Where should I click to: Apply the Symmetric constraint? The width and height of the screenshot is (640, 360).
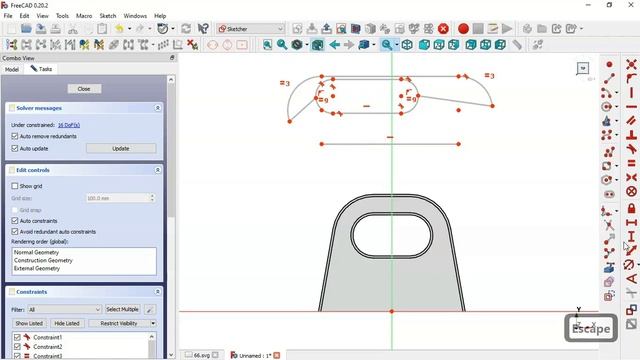tap(631, 177)
